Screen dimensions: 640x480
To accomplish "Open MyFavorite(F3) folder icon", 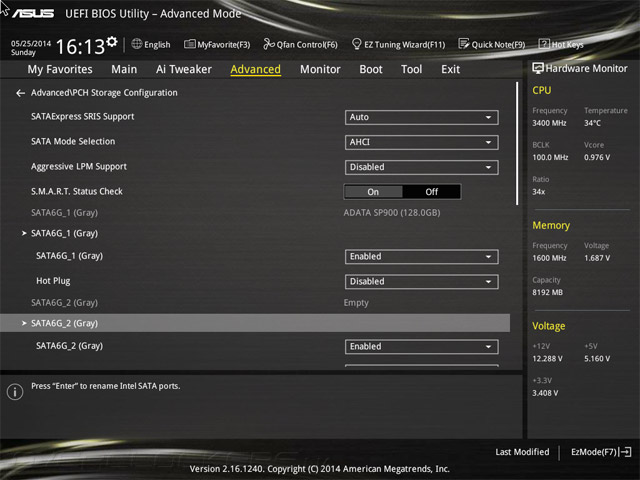I will point(189,44).
